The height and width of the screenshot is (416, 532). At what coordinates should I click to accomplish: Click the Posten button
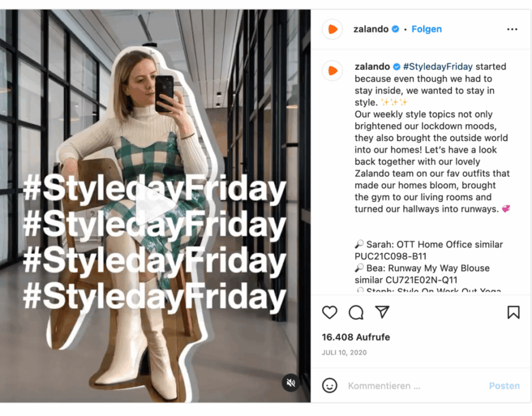point(504,386)
